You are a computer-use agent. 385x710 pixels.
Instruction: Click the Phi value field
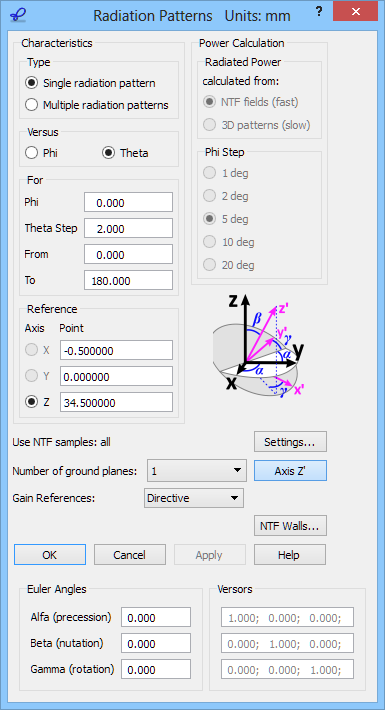pyautogui.click(x=128, y=202)
